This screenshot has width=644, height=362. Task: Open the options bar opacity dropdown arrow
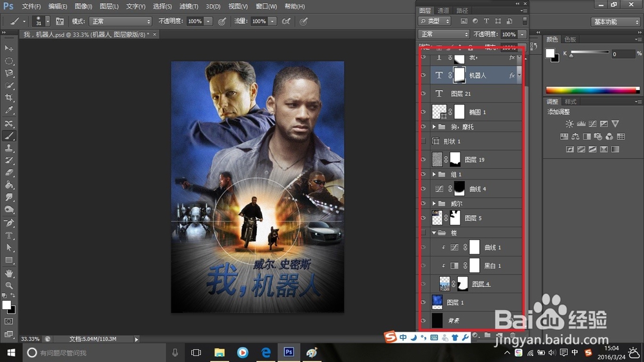click(x=208, y=21)
